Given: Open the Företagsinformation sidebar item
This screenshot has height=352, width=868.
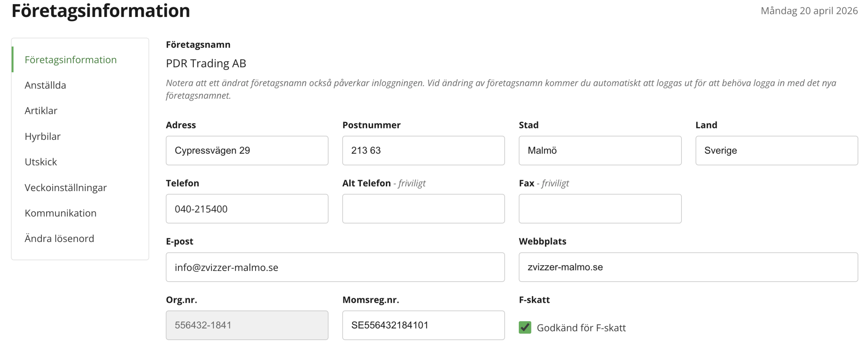Looking at the screenshot, I should click(x=71, y=60).
